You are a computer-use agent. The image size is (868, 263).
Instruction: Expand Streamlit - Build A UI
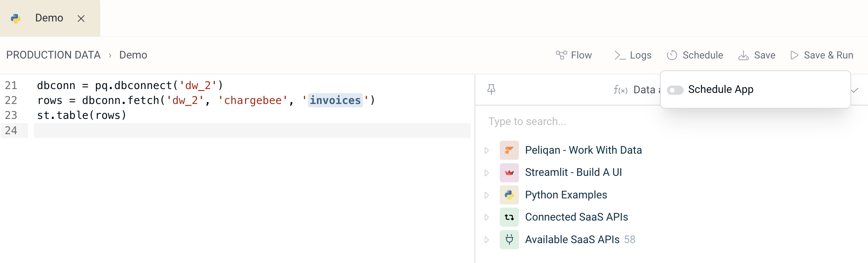[x=487, y=173]
